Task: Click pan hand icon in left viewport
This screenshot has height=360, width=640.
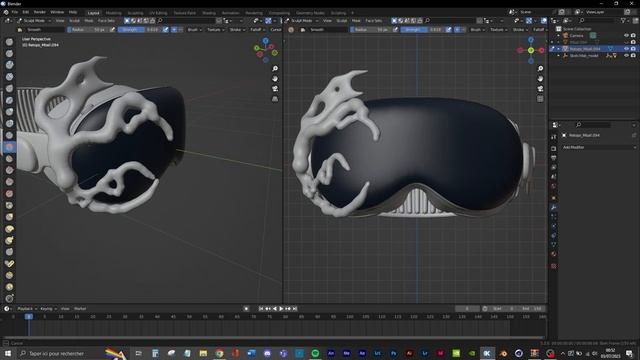Action: (x=275, y=78)
